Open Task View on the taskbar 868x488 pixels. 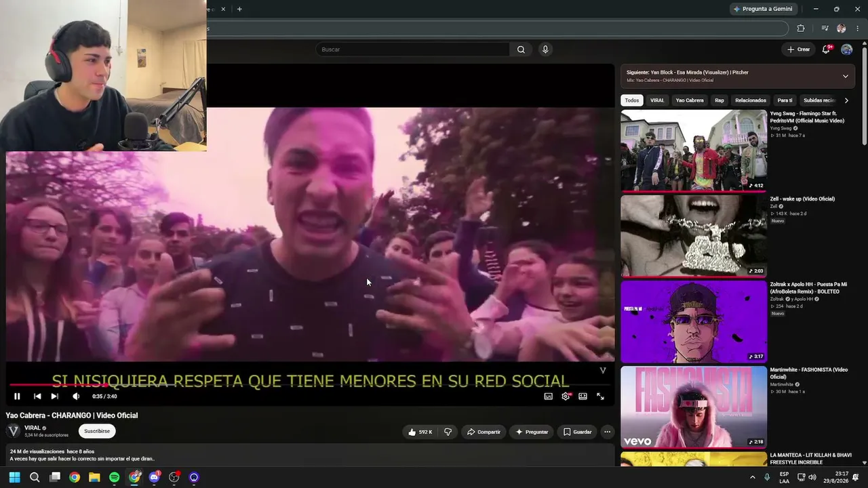coord(55,477)
